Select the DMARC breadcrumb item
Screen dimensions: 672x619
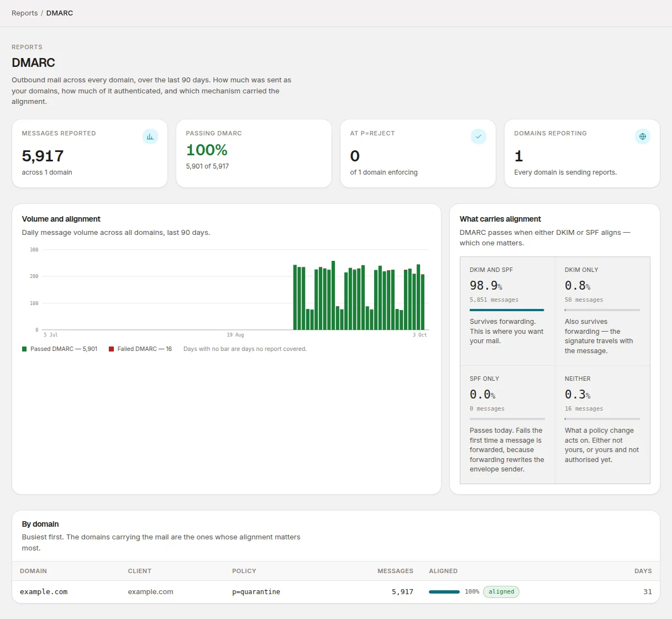pyautogui.click(x=60, y=13)
